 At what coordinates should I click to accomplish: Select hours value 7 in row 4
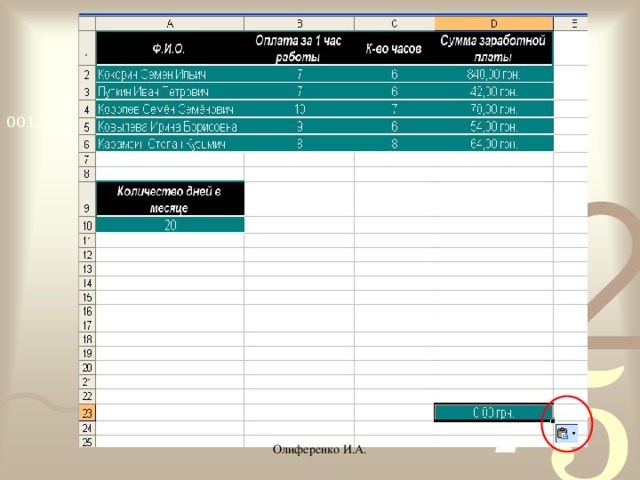tap(394, 109)
